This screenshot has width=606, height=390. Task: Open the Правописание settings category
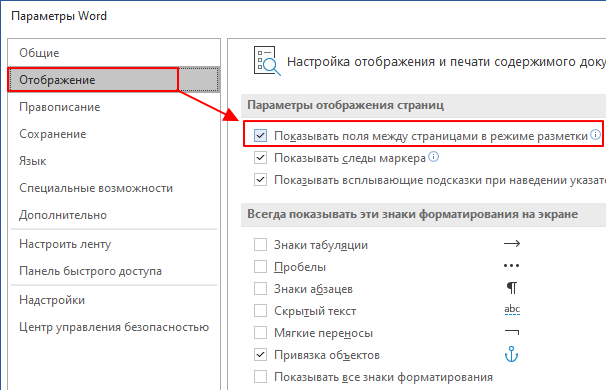[114, 107]
